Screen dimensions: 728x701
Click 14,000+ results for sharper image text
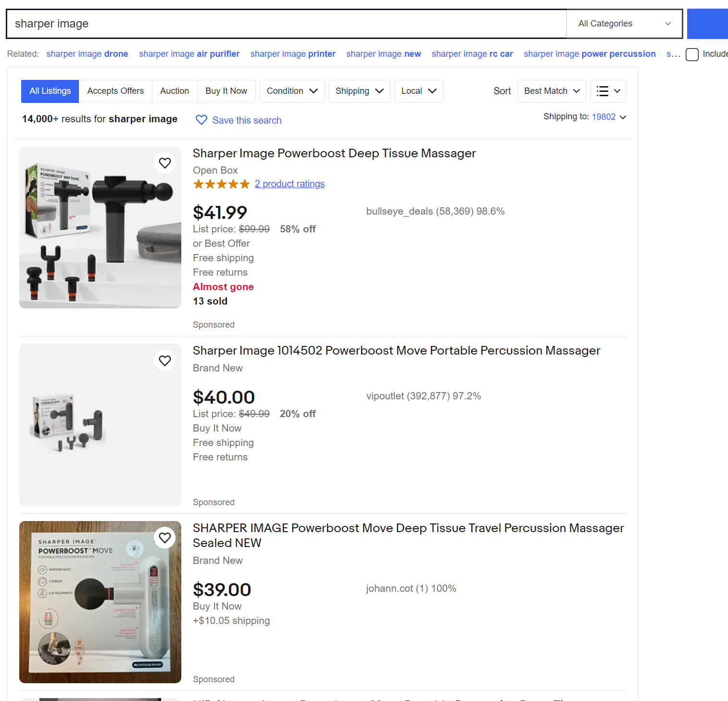100,119
